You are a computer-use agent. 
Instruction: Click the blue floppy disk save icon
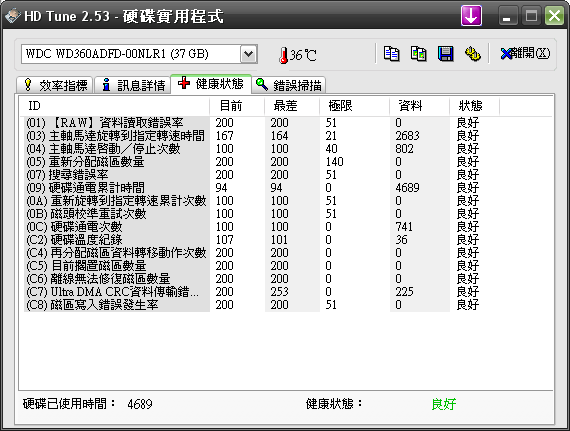446,54
